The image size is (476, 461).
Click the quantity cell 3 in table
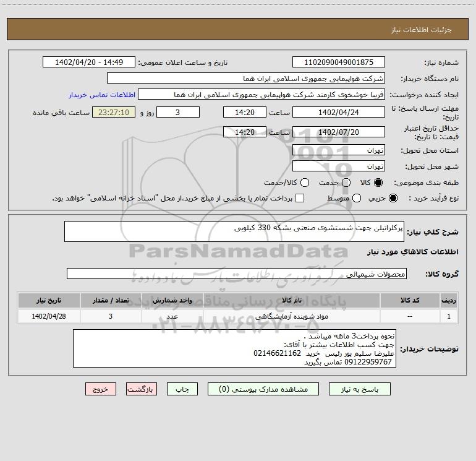111,316
